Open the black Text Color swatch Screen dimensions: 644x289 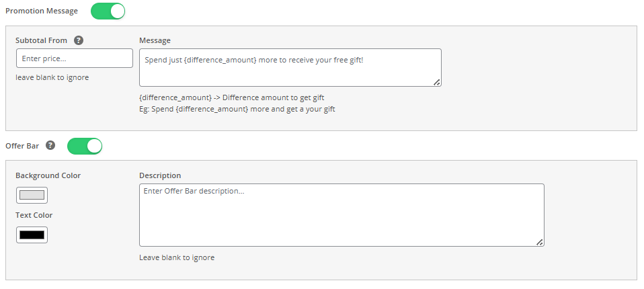32,235
